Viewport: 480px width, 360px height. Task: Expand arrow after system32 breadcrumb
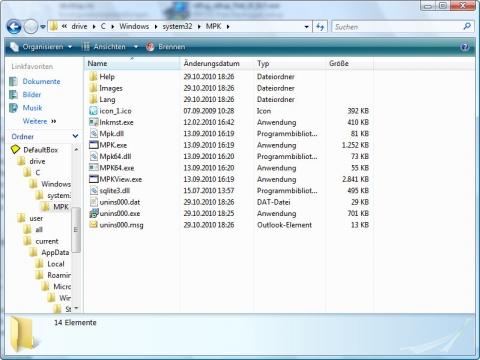(199, 27)
